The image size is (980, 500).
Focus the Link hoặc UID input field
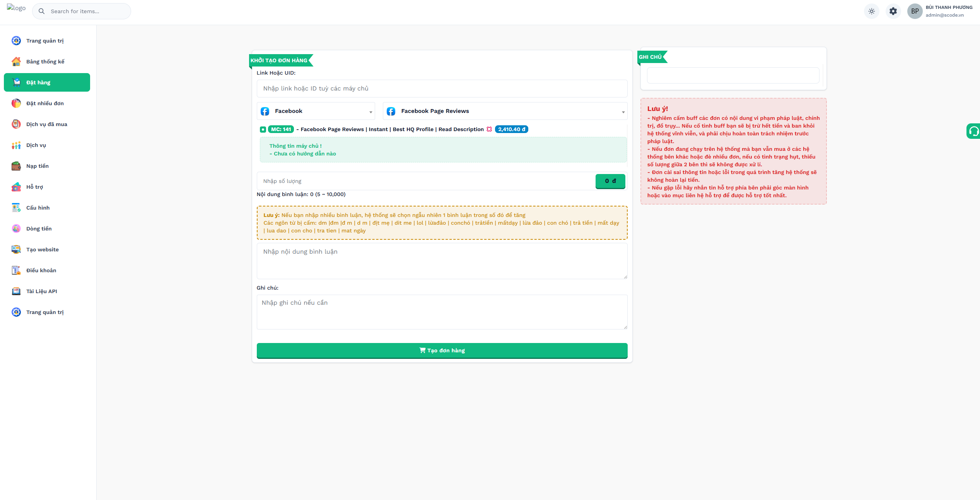[x=442, y=89]
